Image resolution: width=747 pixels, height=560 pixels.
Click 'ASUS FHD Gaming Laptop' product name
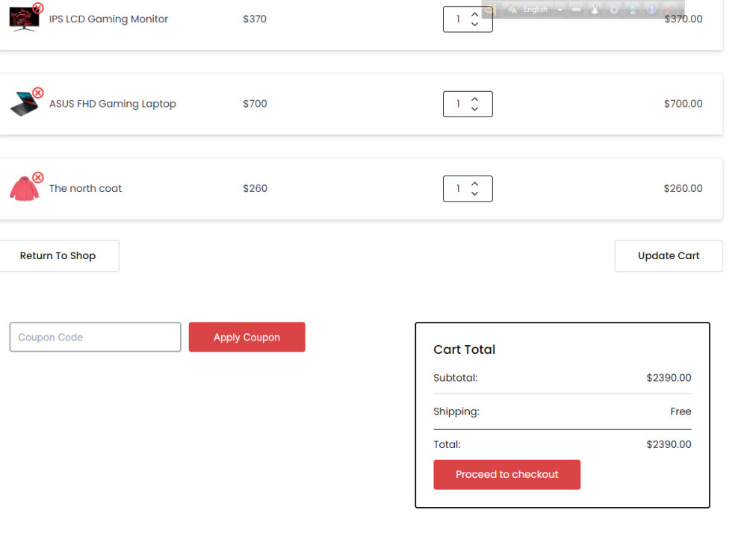(113, 104)
